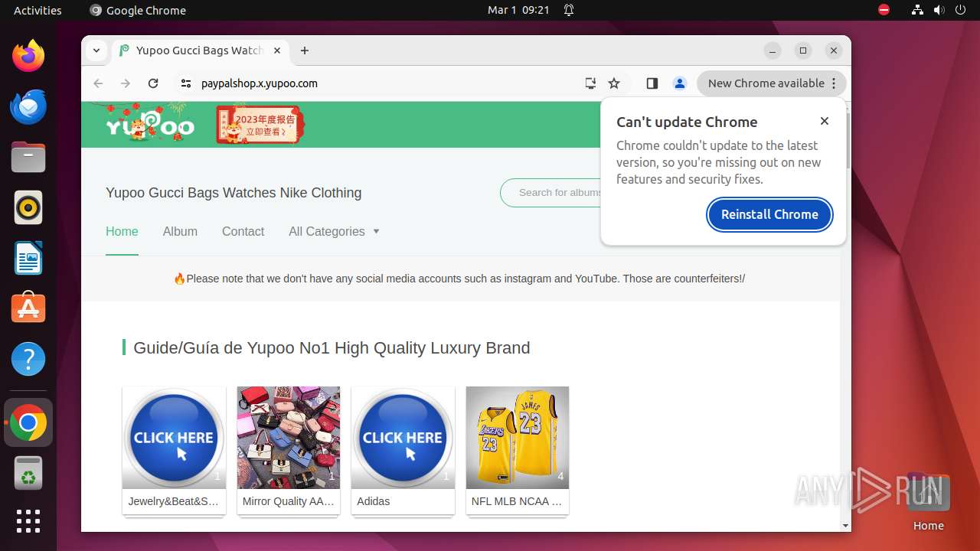Go back to the previous page

coord(98,83)
